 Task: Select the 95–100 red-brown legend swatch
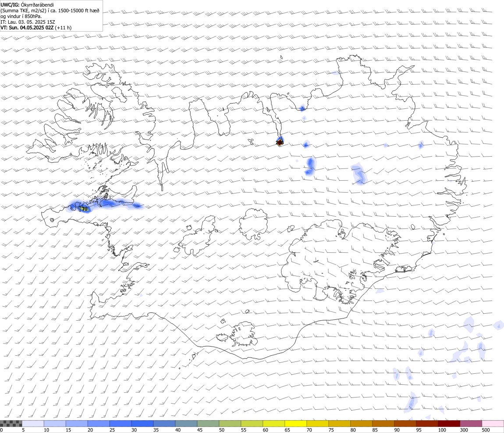427,423
